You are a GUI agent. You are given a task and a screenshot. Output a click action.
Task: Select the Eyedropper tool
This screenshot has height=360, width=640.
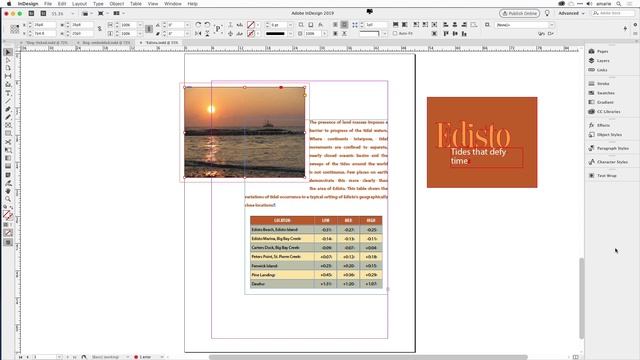pyautogui.click(x=8, y=183)
